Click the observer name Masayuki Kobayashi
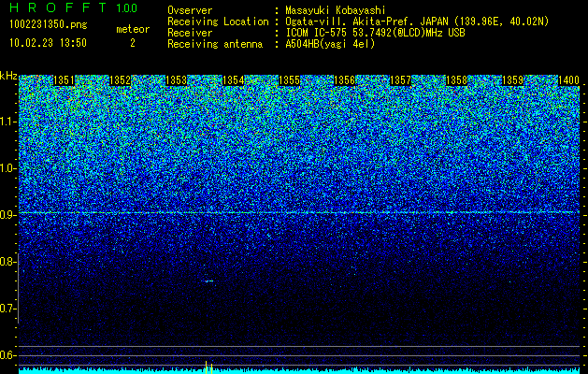The image size is (588, 374). coord(336,11)
